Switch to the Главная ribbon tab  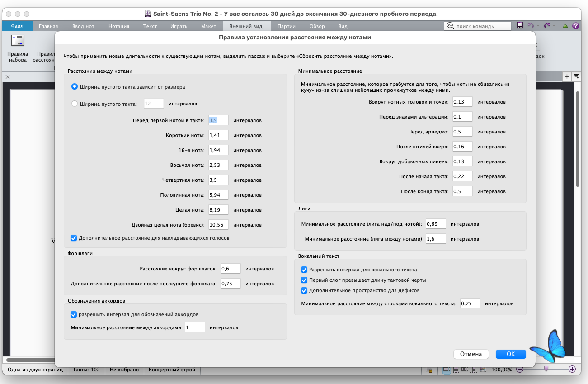point(48,26)
